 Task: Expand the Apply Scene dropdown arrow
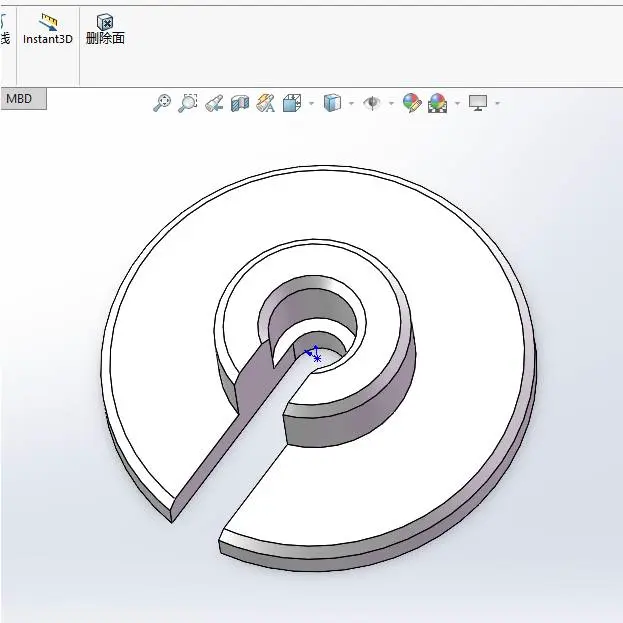coord(457,104)
